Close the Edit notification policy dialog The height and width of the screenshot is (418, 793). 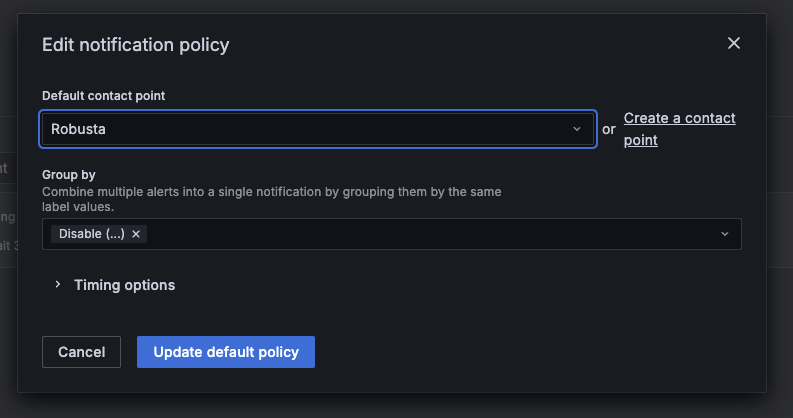(733, 43)
